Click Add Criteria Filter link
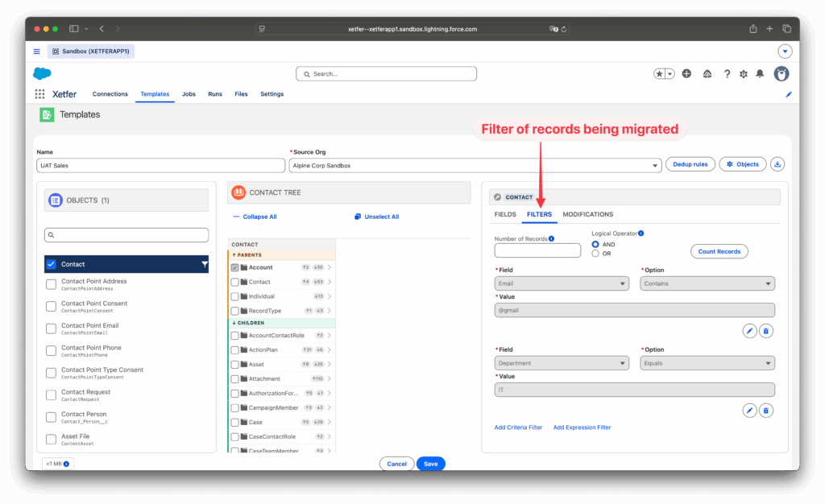 (518, 428)
